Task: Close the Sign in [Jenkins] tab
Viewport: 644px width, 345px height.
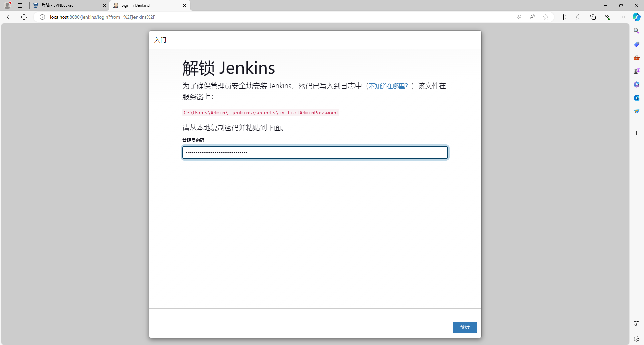Action: click(184, 5)
